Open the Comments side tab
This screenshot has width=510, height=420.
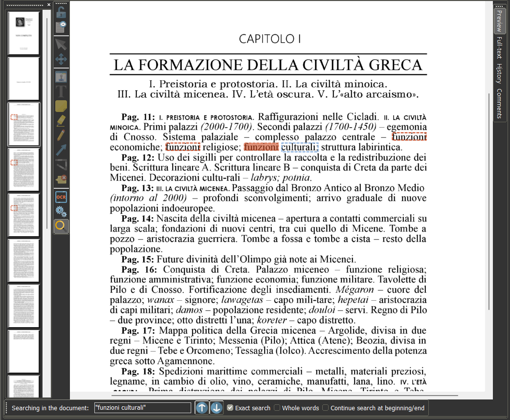[499, 104]
